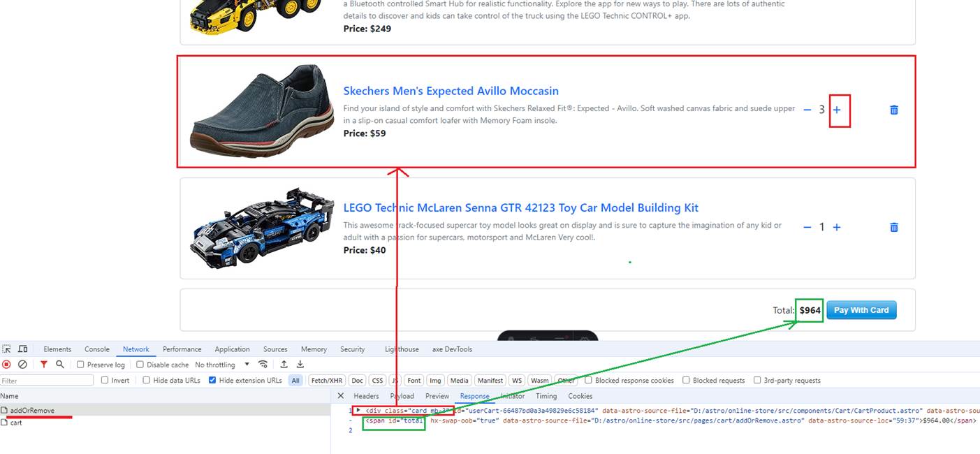980x454 pixels.
Task: Select the cart request row
Action: (x=165, y=423)
